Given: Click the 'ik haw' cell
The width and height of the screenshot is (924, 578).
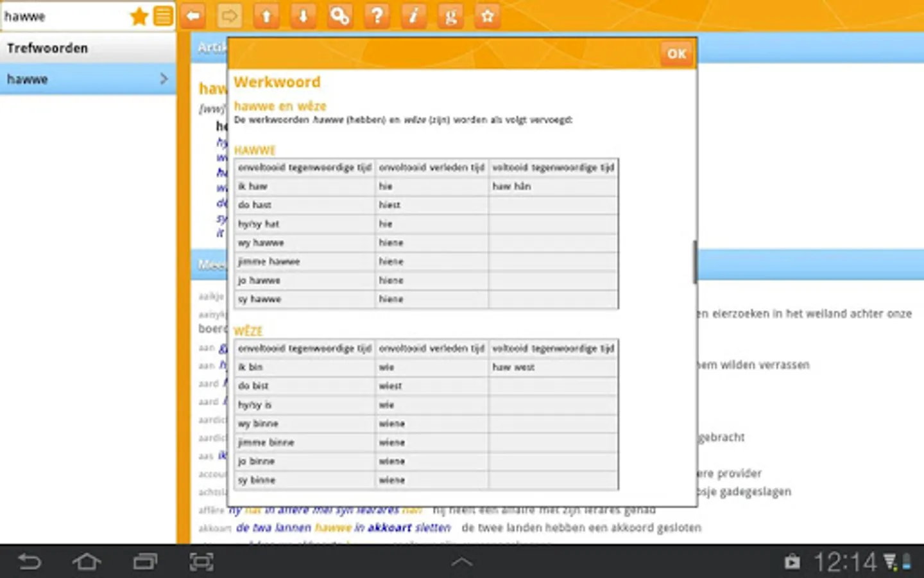Looking at the screenshot, I should click(x=305, y=186).
